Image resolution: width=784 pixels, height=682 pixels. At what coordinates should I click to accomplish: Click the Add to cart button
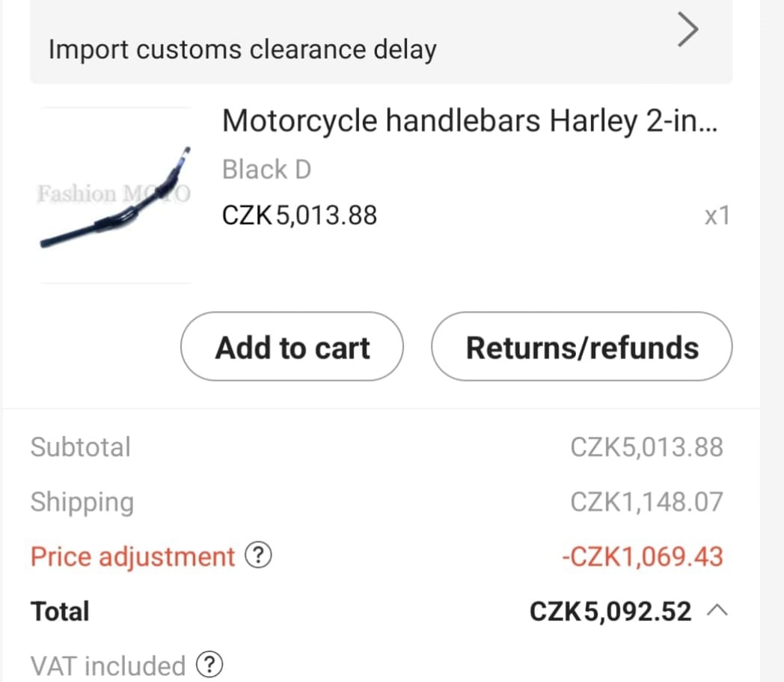[292, 346]
